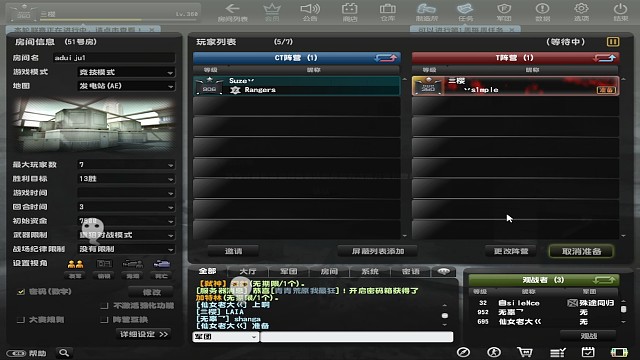The image size is (640, 360).
Task: Click the calendar check icon in bottom bar
Action: [588, 352]
